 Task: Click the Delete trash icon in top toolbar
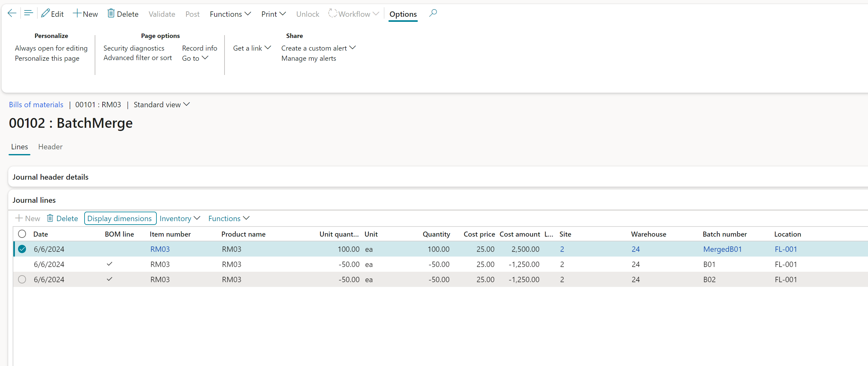pyautogui.click(x=111, y=14)
